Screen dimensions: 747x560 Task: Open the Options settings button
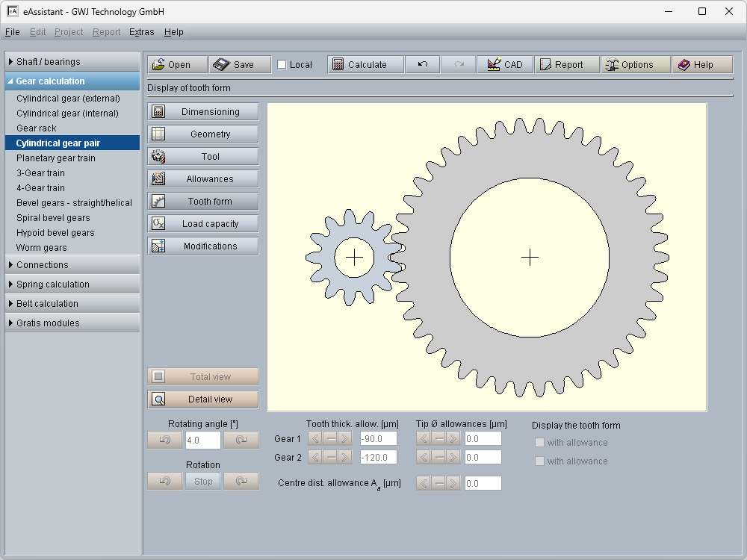point(636,65)
